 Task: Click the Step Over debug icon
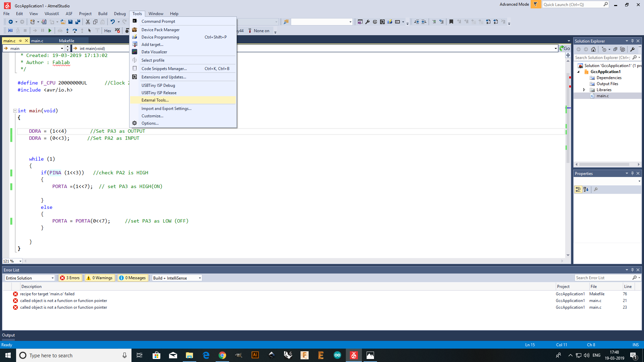pos(74,31)
